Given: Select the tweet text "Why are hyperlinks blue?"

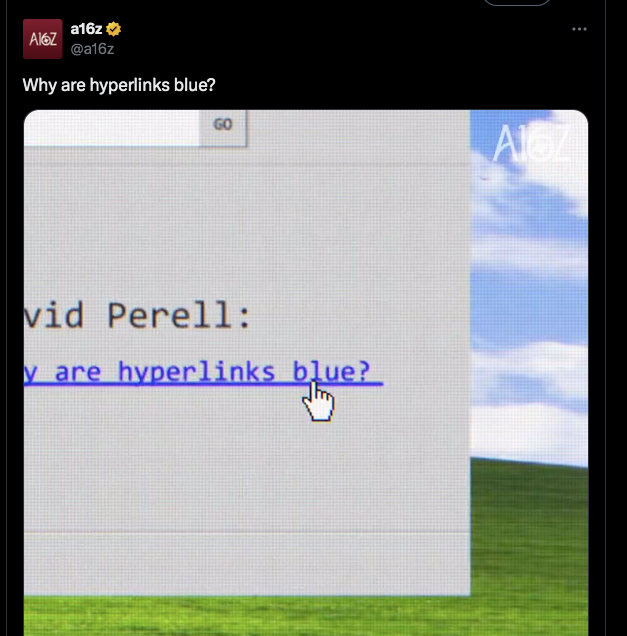Looking at the screenshot, I should pyautogui.click(x=119, y=85).
